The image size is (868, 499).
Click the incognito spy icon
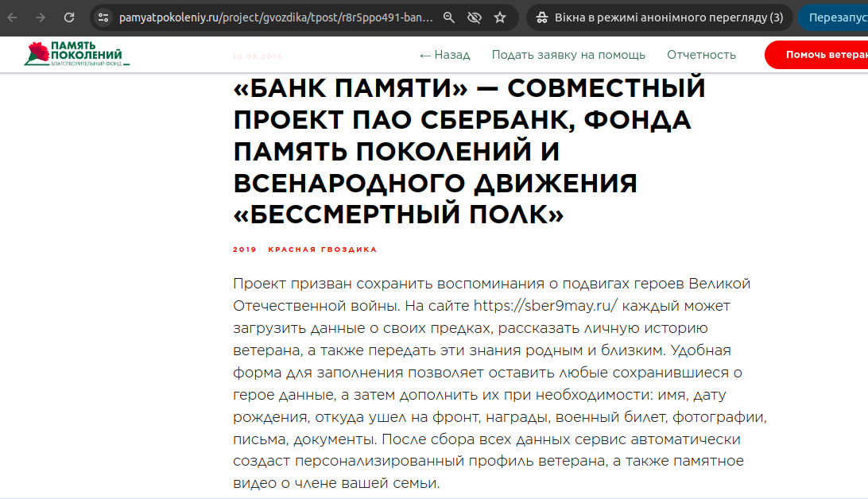tap(541, 17)
